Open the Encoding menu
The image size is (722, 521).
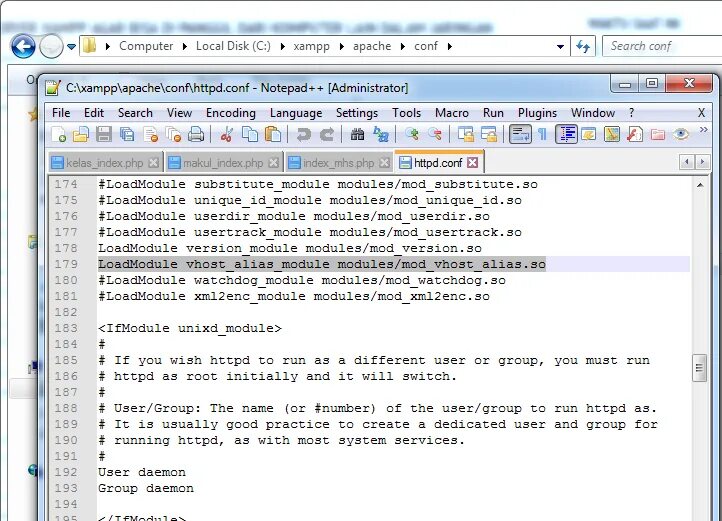click(x=231, y=113)
